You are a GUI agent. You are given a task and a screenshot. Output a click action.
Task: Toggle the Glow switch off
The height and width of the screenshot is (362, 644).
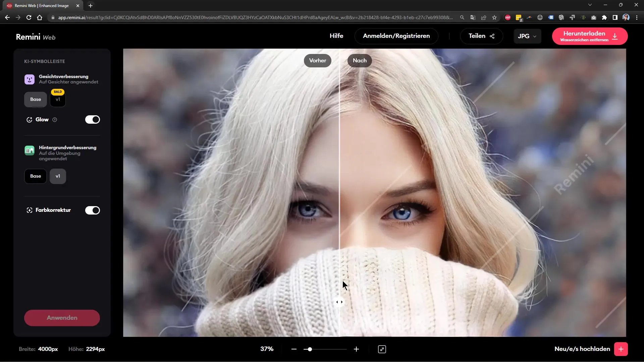93,120
